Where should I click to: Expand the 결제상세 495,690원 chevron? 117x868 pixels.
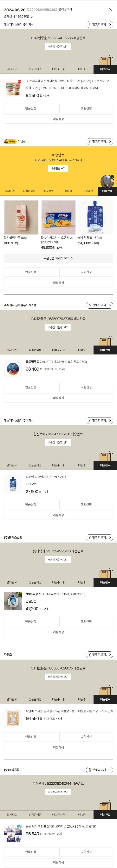tap(32, 17)
